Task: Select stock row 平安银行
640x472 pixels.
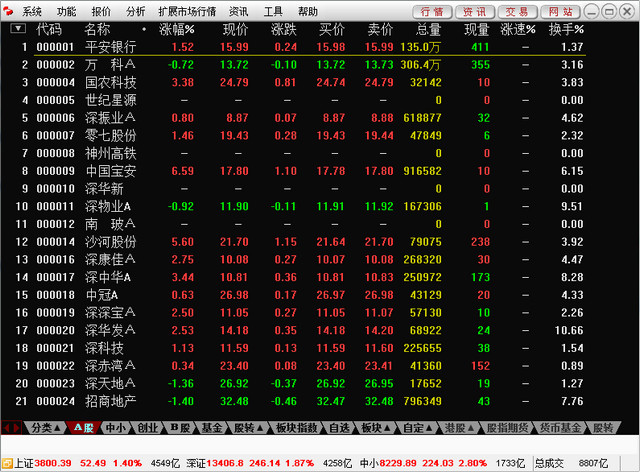Action: pyautogui.click(x=299, y=47)
